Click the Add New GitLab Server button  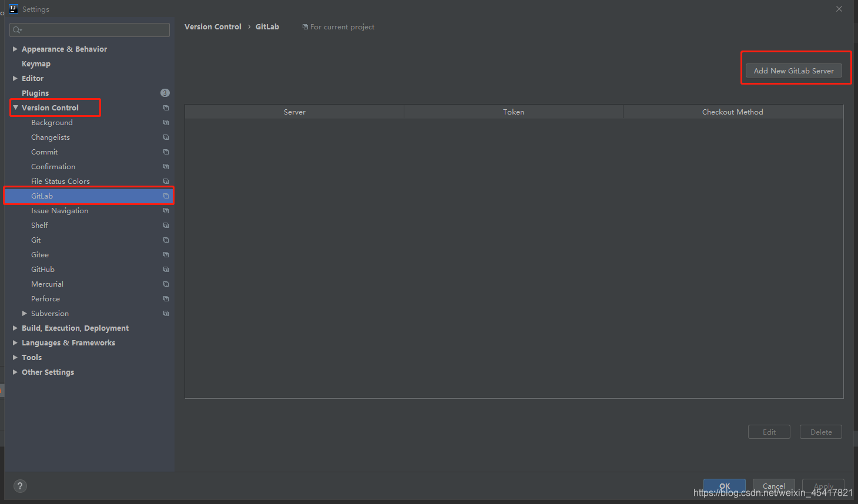point(794,70)
